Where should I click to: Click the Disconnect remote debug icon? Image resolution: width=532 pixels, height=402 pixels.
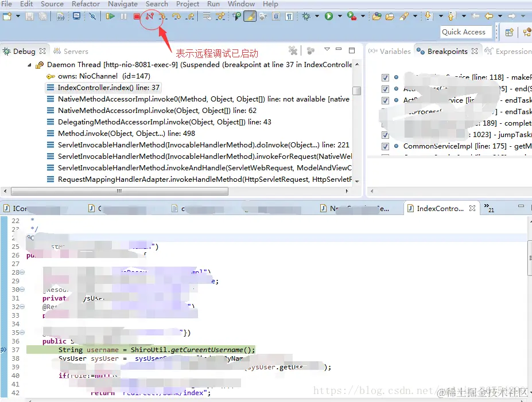150,16
